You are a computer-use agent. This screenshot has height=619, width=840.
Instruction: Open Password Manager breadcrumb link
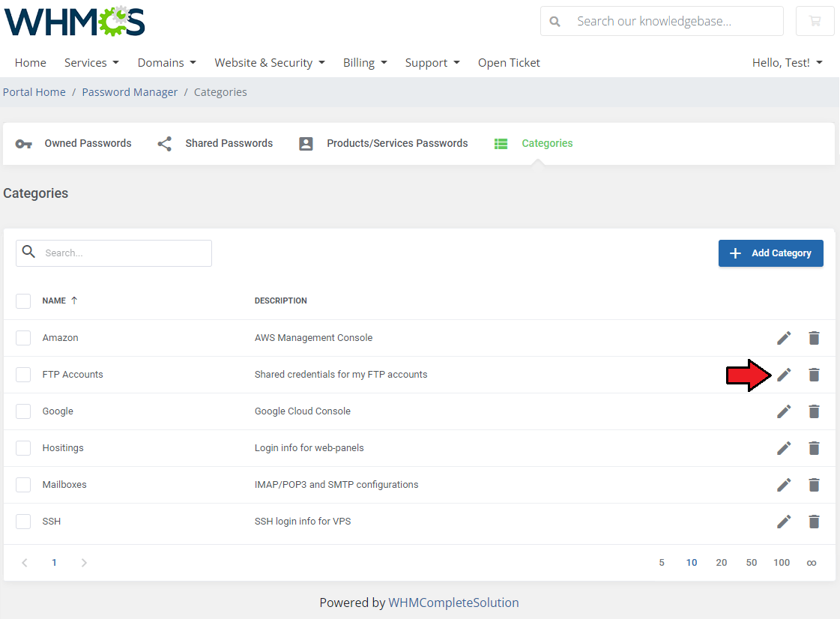pyautogui.click(x=130, y=92)
